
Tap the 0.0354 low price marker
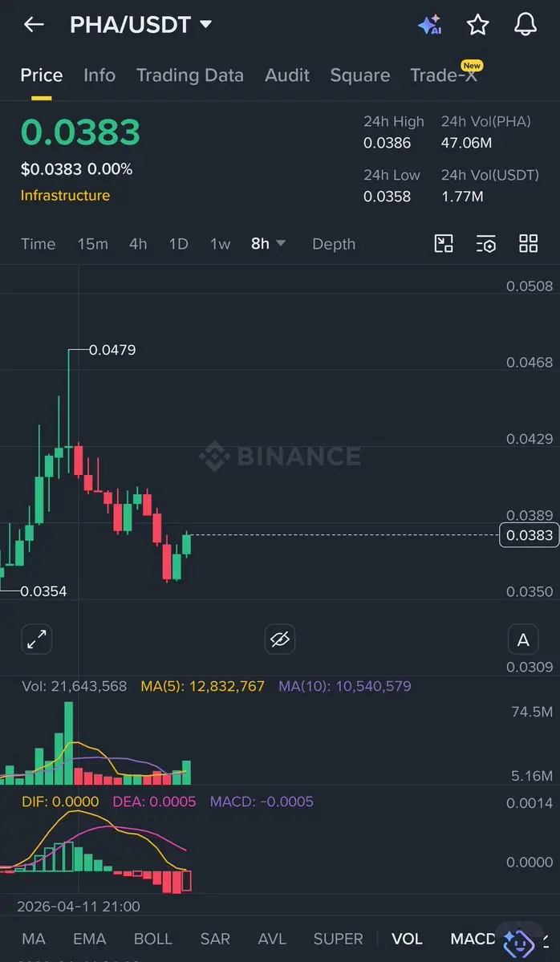click(43, 591)
